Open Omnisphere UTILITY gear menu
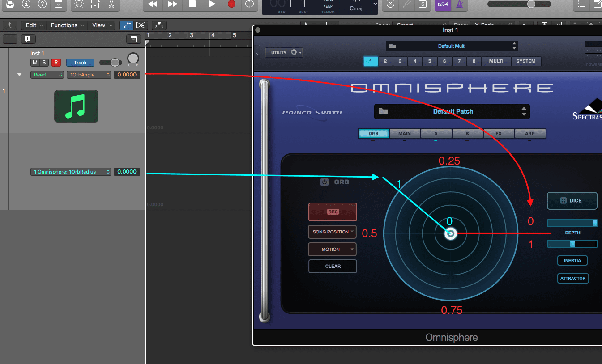602x364 pixels. click(x=285, y=52)
